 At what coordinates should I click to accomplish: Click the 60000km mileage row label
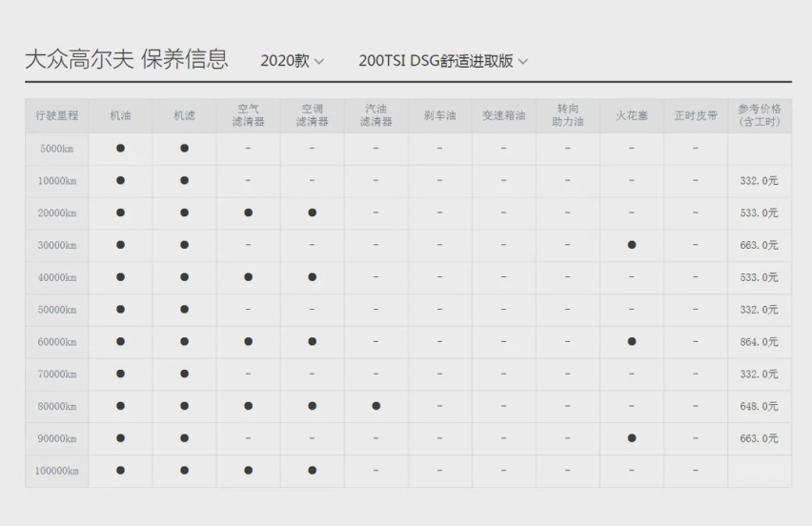point(57,342)
